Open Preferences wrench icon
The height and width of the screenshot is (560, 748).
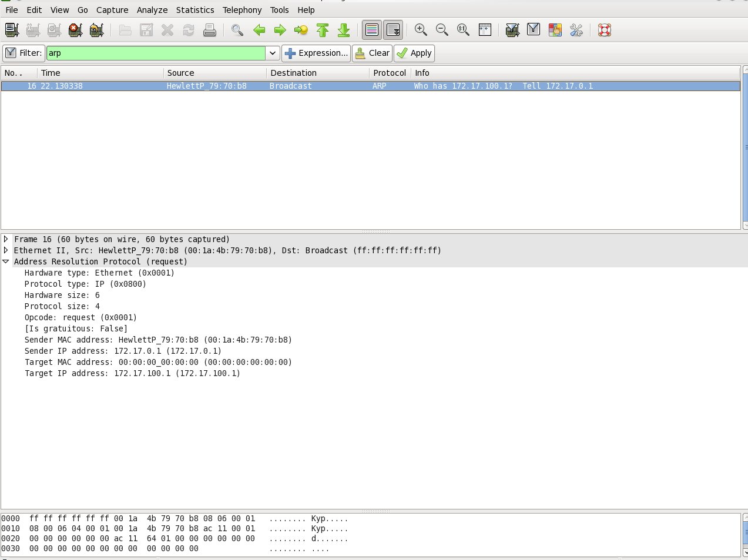click(x=576, y=30)
